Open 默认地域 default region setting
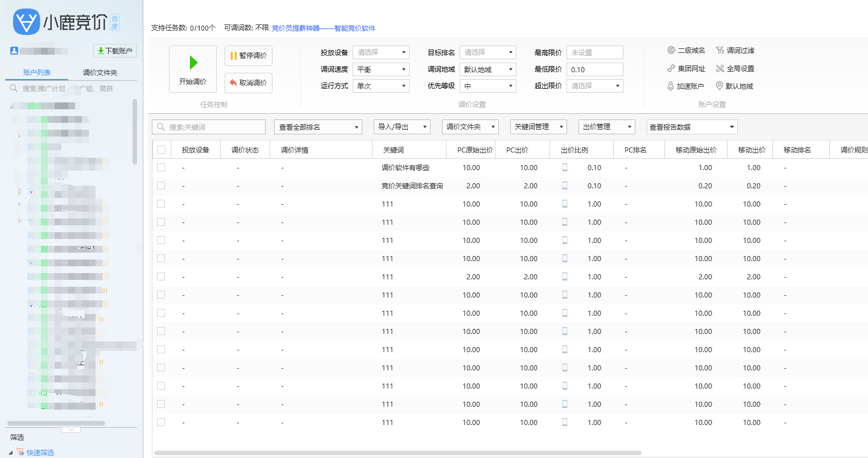The image size is (868, 458). click(x=734, y=86)
